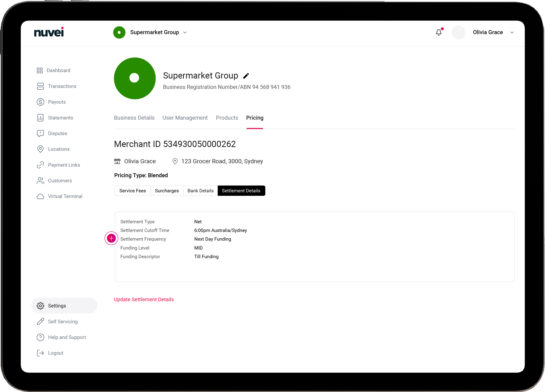The width and height of the screenshot is (545, 392).
Task: Go to Locations page
Action: pyautogui.click(x=59, y=149)
